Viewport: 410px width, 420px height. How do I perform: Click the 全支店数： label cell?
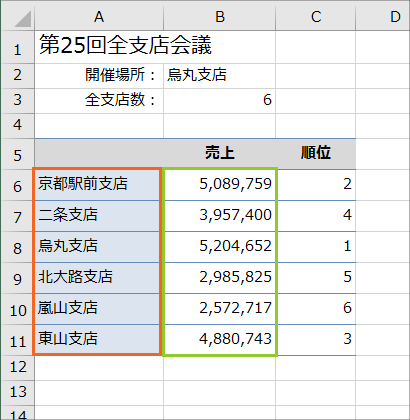tap(99, 101)
